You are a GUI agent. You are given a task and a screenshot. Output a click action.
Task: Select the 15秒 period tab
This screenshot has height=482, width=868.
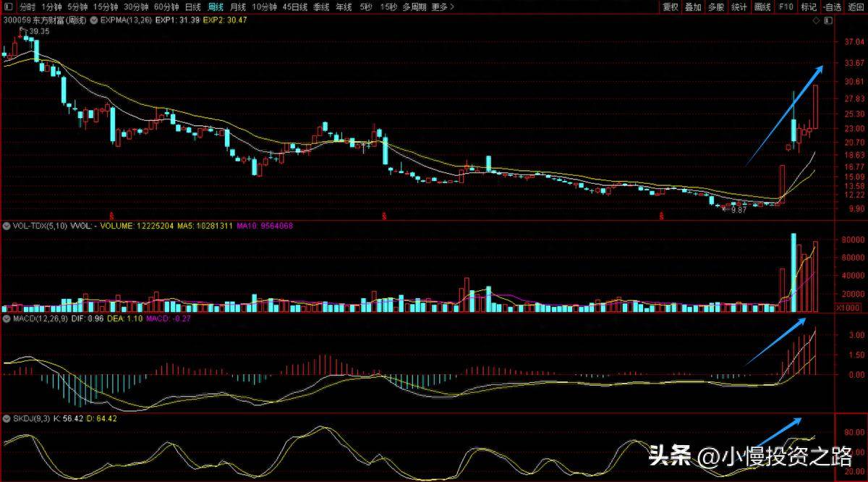pyautogui.click(x=388, y=7)
